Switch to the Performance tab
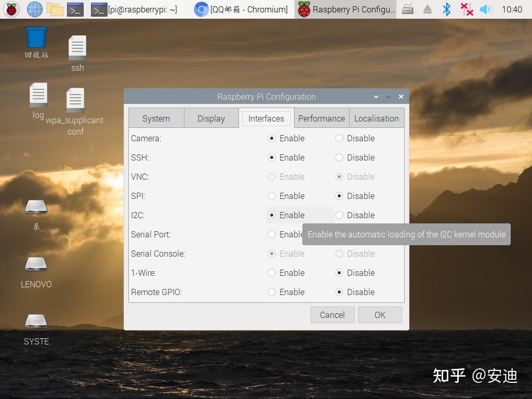The image size is (532, 399). pyautogui.click(x=322, y=118)
